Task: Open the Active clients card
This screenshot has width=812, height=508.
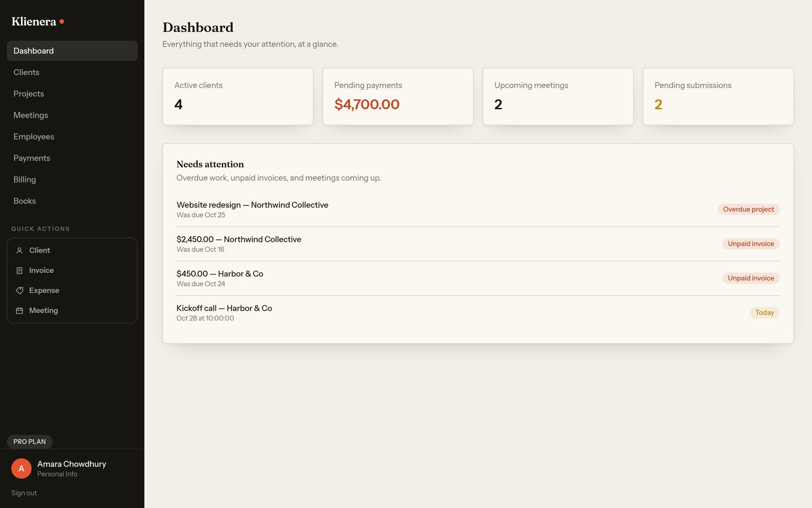Action: 238,97
